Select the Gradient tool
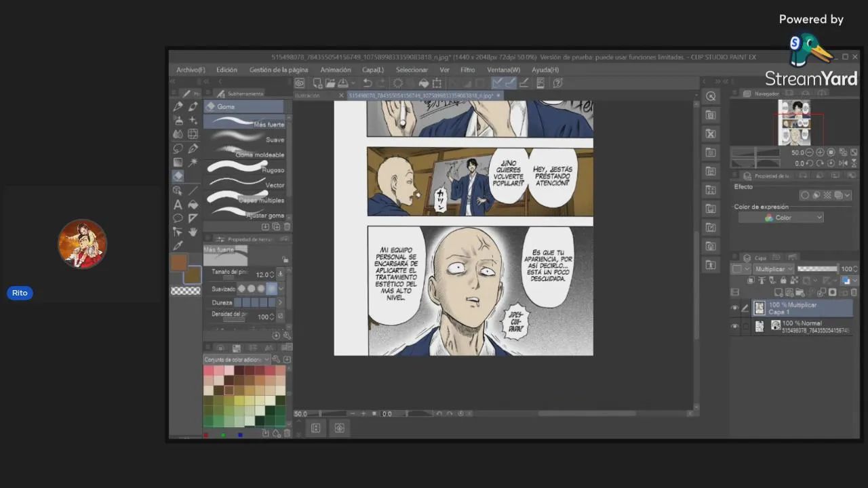 (178, 163)
